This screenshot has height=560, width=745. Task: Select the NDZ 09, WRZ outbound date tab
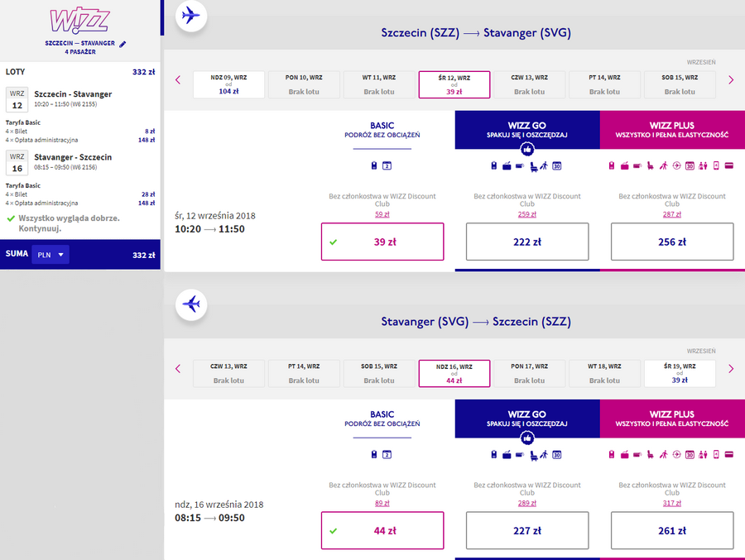228,84
